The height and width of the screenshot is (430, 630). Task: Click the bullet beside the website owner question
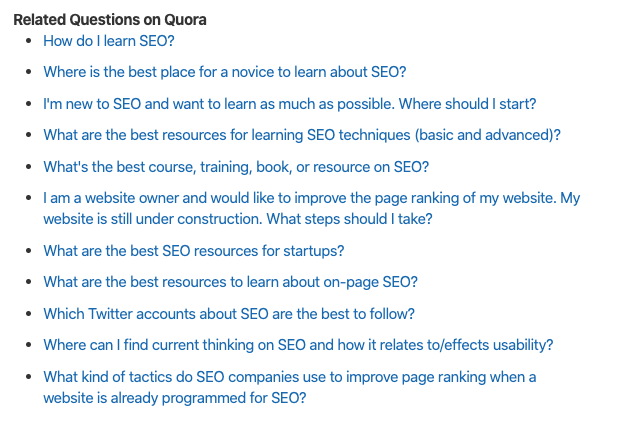(29, 198)
